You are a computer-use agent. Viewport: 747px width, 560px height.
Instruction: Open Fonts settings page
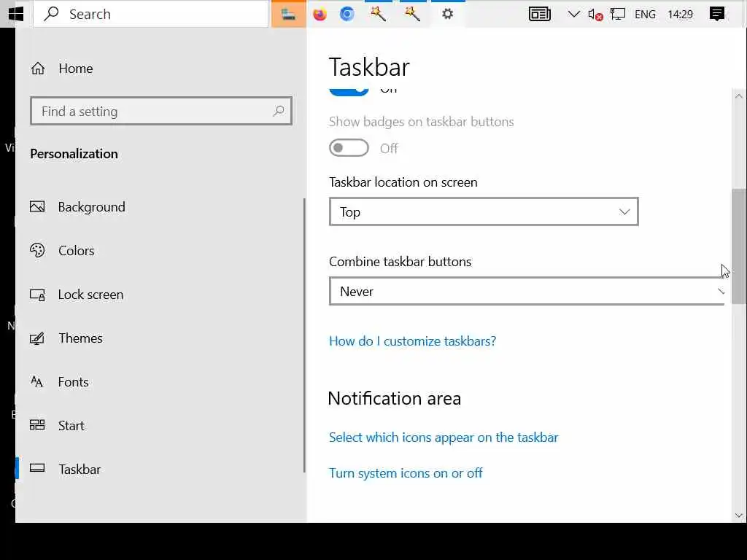point(73,382)
